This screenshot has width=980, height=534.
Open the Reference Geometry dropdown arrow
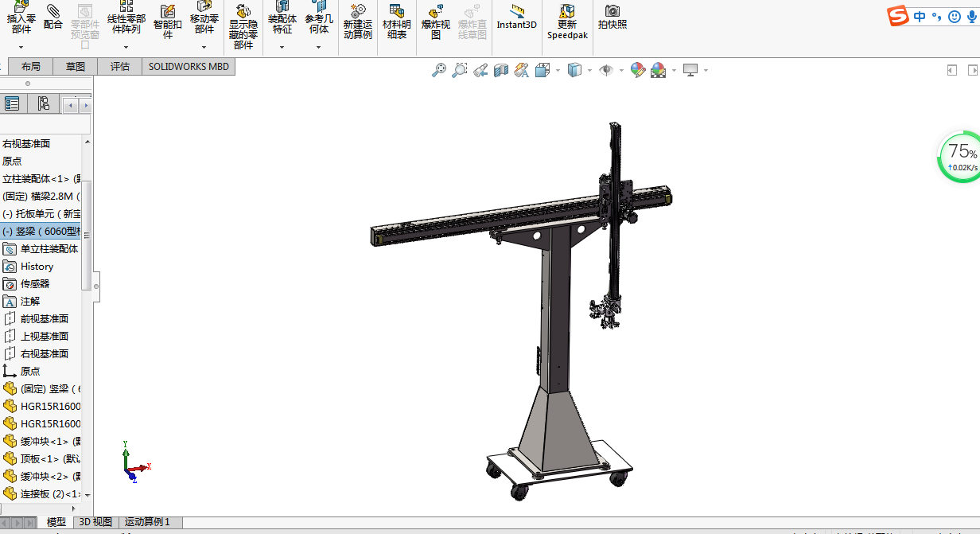(319, 47)
